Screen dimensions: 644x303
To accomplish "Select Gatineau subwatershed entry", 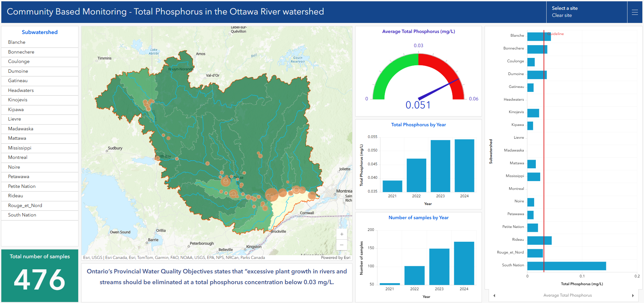I will [40, 81].
